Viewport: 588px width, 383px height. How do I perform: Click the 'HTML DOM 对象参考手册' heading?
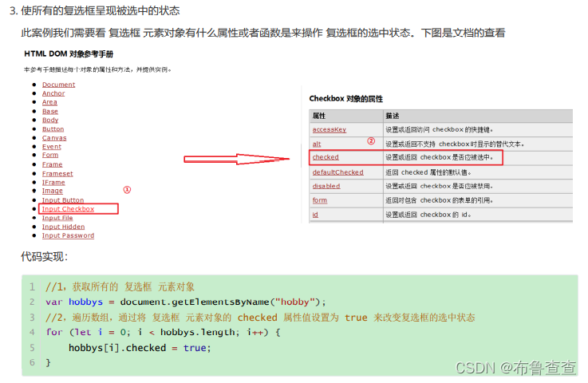point(69,54)
